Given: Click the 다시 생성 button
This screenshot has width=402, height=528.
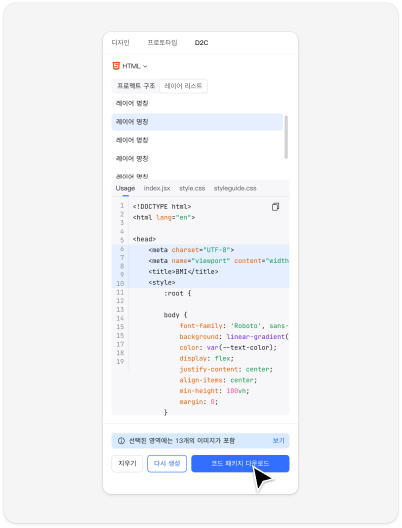Looking at the screenshot, I should pos(167,464).
